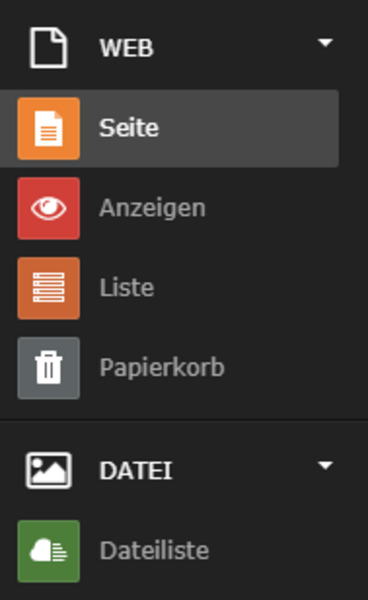Image resolution: width=368 pixels, height=600 pixels.
Task: Open the Anzeigen module
Action: click(x=153, y=209)
